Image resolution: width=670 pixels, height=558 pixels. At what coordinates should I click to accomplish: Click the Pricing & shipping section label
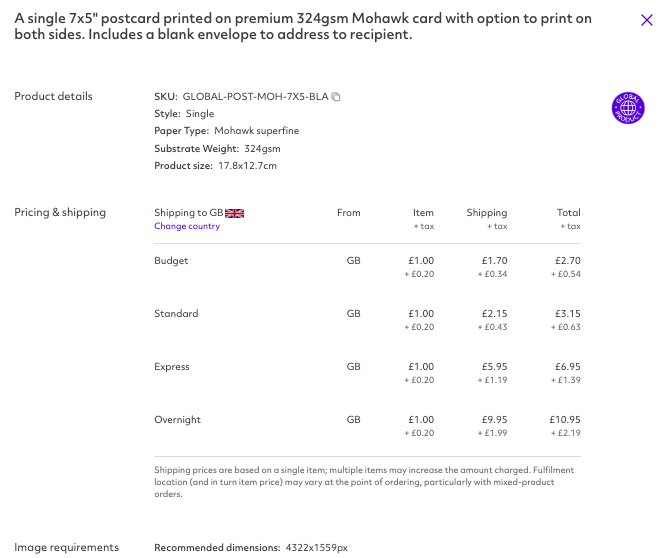click(x=60, y=212)
